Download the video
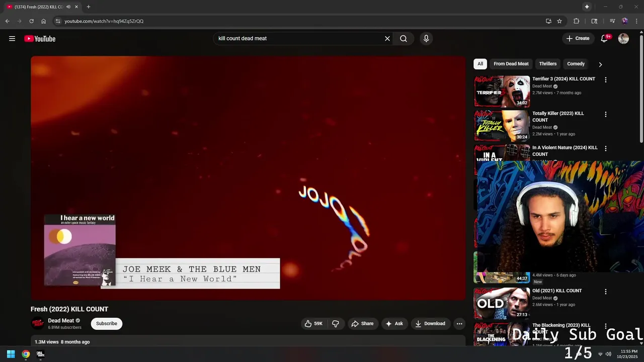This screenshot has height=362, width=644. click(430, 324)
